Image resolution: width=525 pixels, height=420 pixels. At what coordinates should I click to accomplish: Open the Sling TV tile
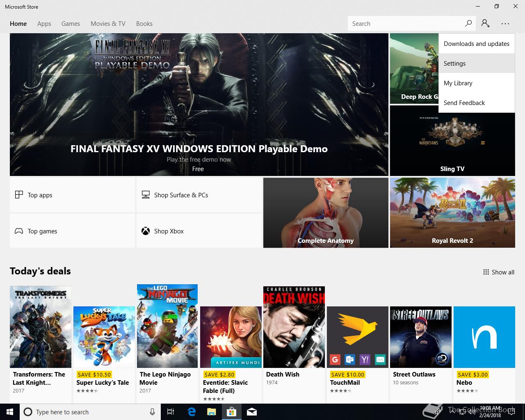[x=452, y=141]
